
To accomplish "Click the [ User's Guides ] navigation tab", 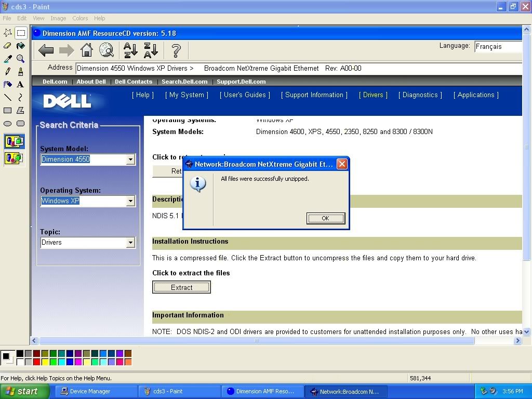I will click(245, 95).
